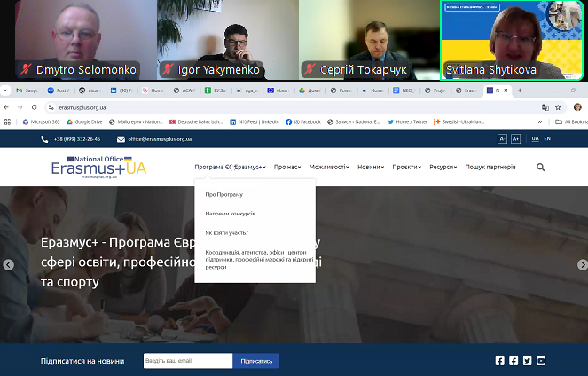Open the LinkedIn Feed bookmark
Screen dimensions: 588x376
255,121
